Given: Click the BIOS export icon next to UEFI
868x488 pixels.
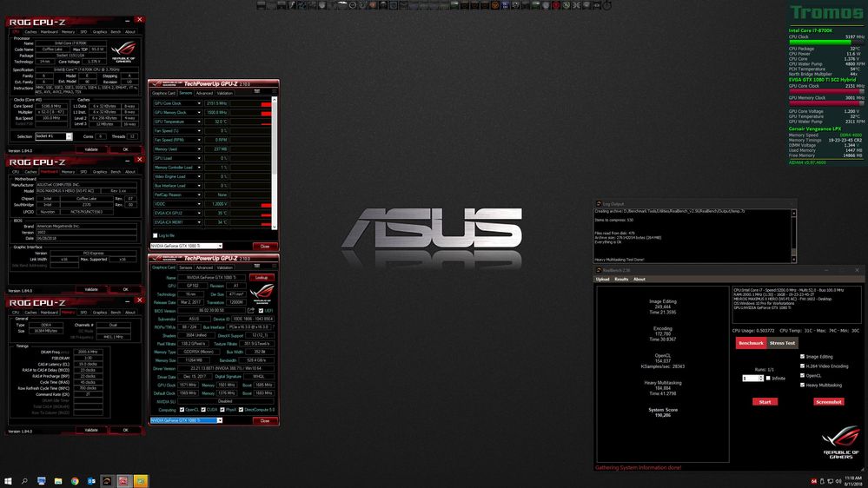Looking at the screenshot, I should 251,310.
